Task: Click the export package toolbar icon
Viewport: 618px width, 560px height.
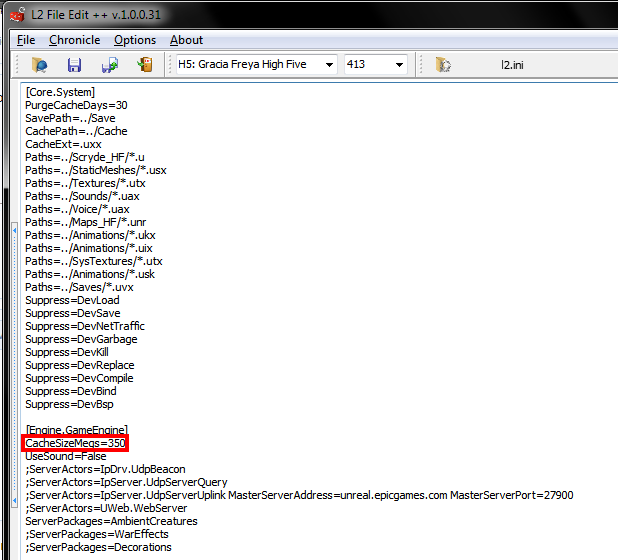Action: pyautogui.click(x=145, y=65)
